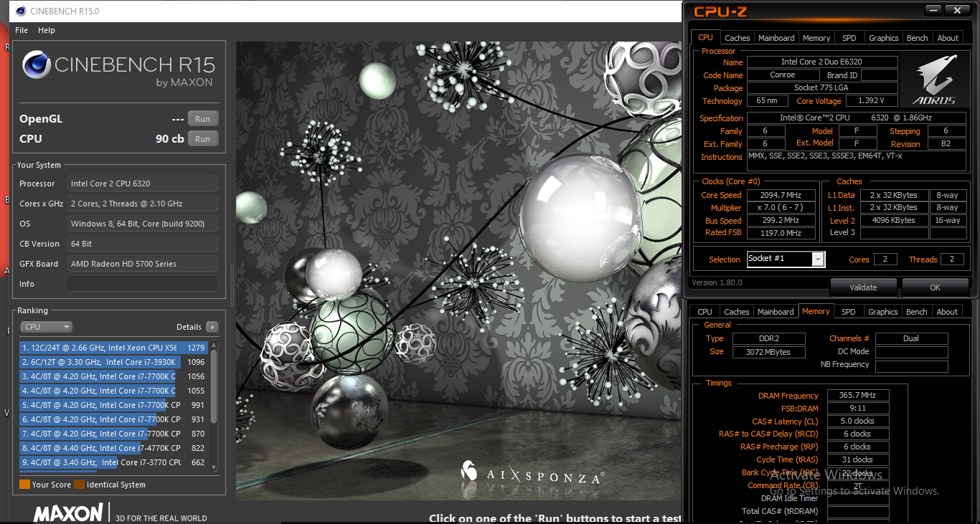The width and height of the screenshot is (980, 524).
Task: Click the memory Type value DDR2
Action: pos(769,338)
